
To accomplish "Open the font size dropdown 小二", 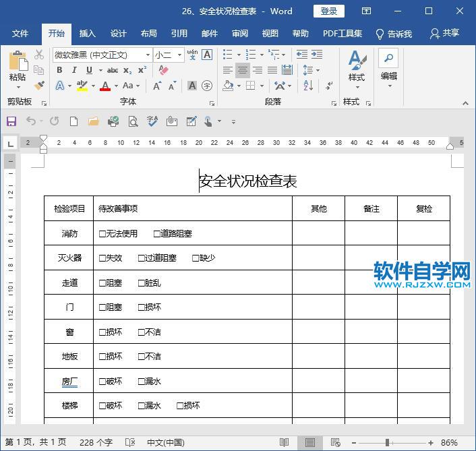I will tap(180, 55).
